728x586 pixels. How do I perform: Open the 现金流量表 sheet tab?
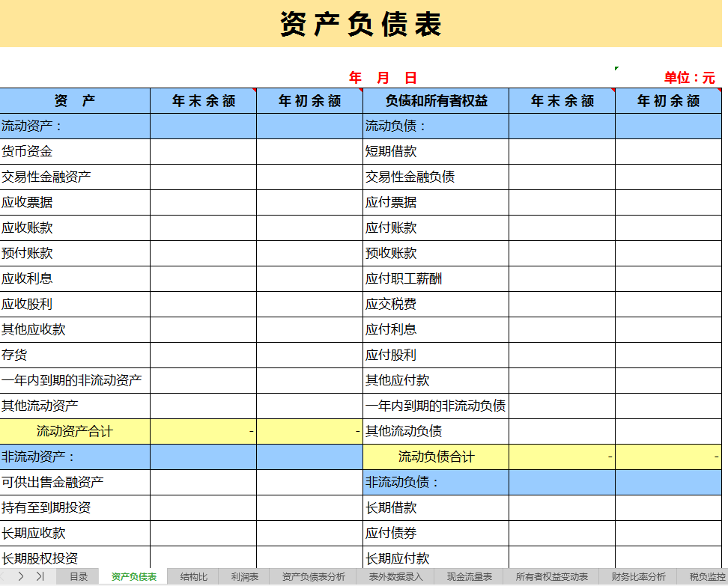470,577
